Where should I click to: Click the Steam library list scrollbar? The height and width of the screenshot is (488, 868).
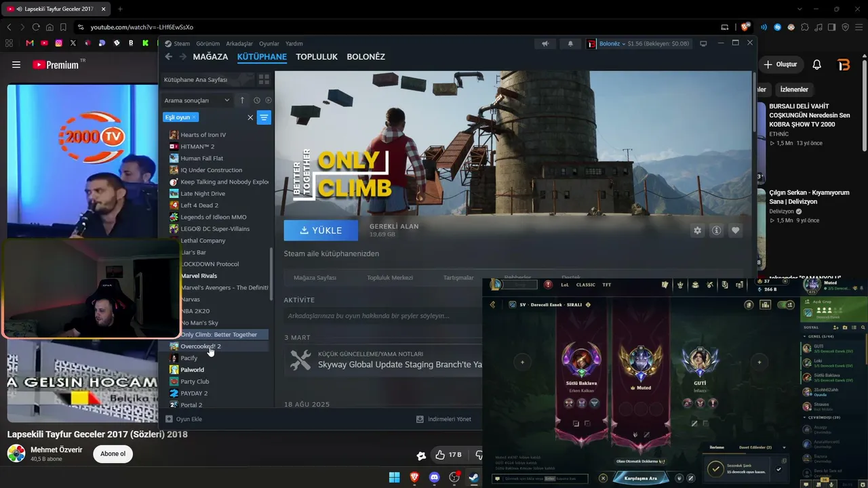coord(271,274)
